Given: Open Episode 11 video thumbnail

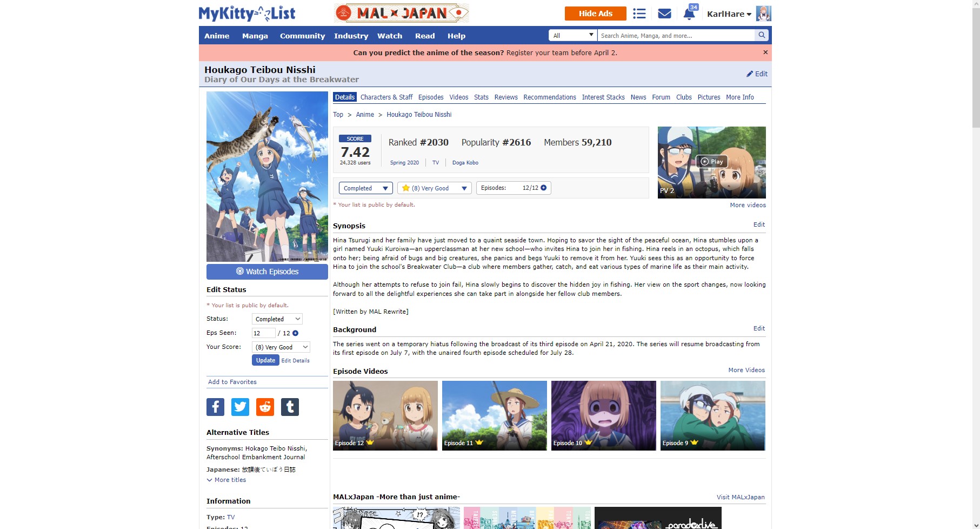Looking at the screenshot, I should pyautogui.click(x=495, y=415).
